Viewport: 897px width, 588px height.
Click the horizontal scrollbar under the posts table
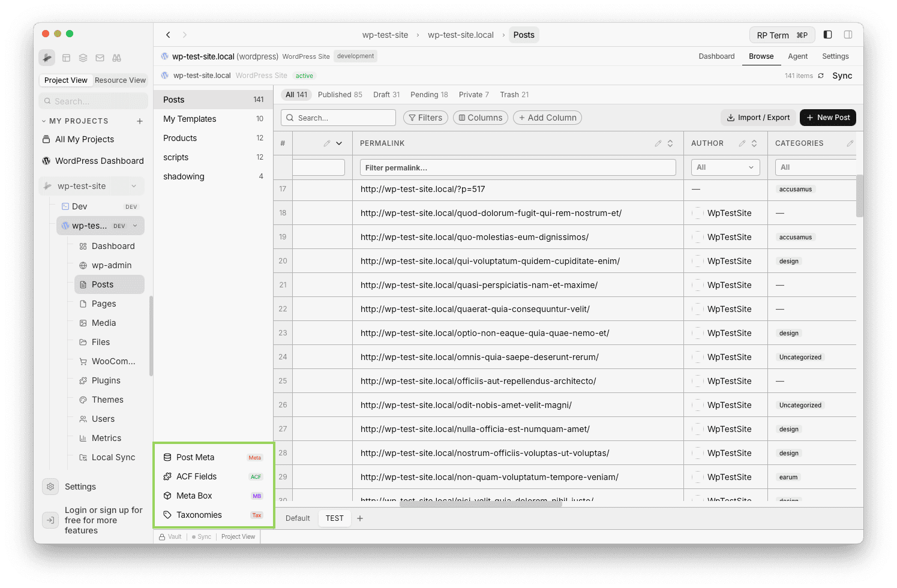click(481, 505)
